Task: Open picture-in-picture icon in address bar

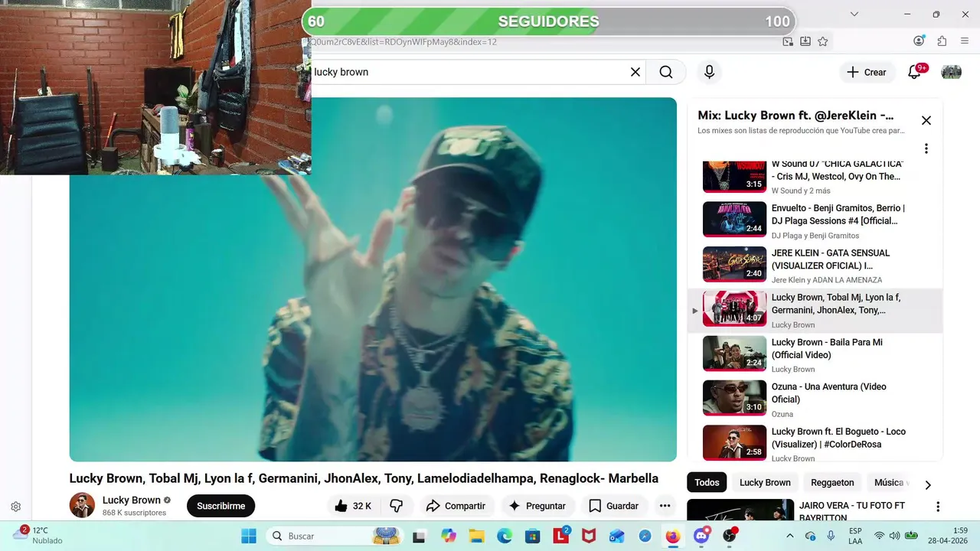Action: [788, 41]
